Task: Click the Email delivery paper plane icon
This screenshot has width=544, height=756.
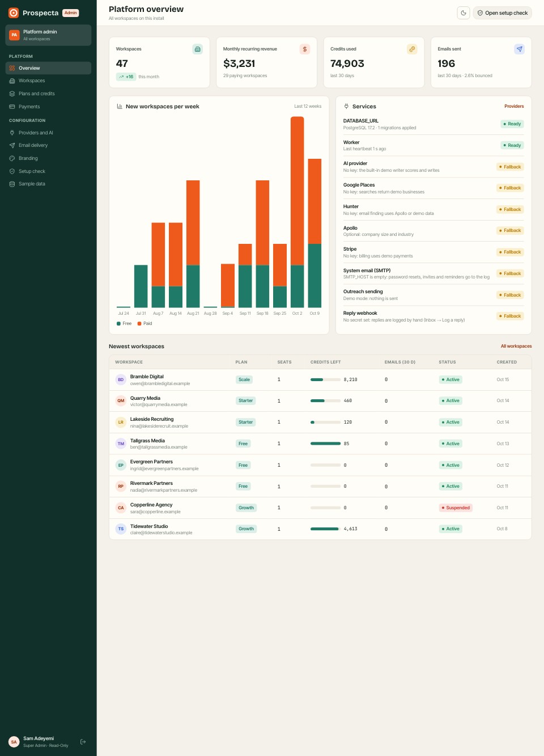Action: pos(12,145)
